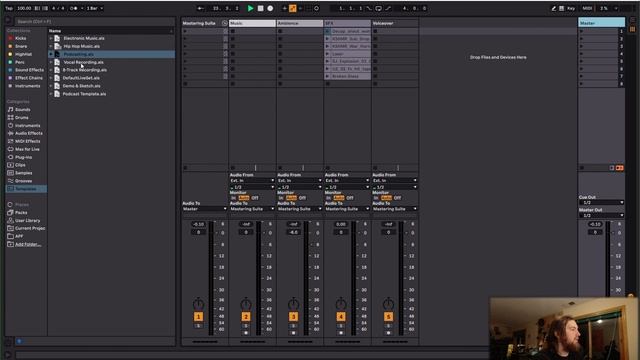Screen dimensions: 640x360
Task: Open the Audio Effects category
Action: coord(29,133)
